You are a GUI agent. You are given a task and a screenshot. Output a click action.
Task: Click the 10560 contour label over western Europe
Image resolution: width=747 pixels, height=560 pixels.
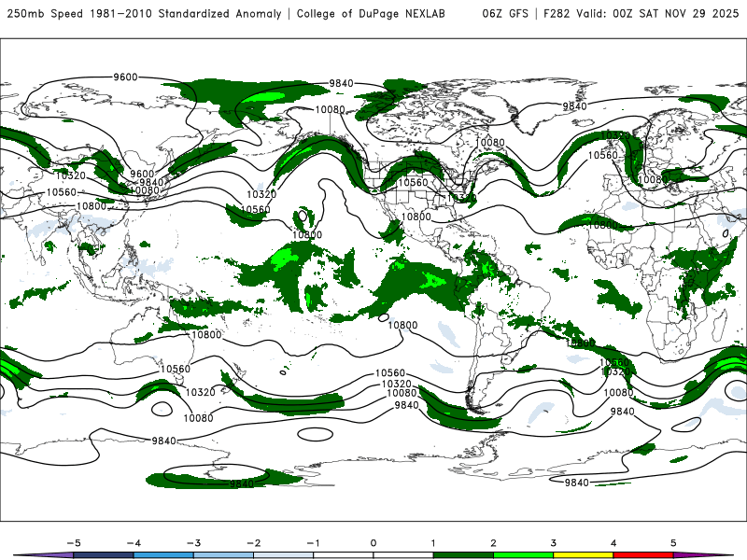click(x=602, y=155)
